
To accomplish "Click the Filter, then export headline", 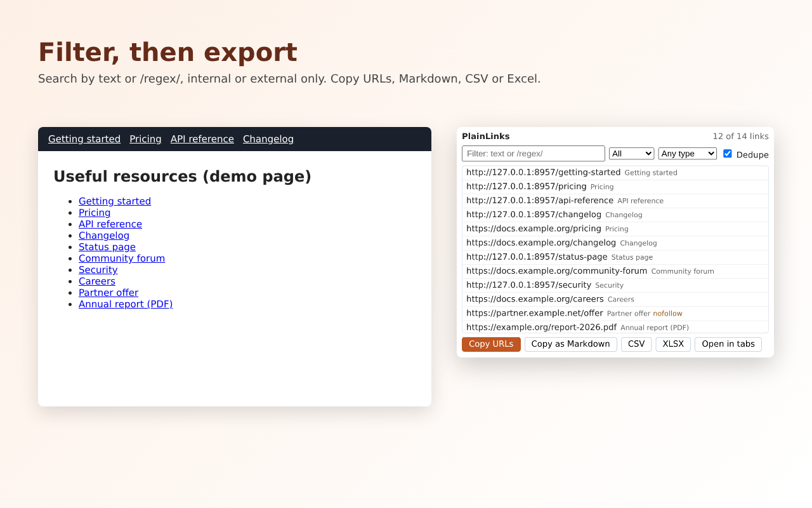I will [167, 52].
